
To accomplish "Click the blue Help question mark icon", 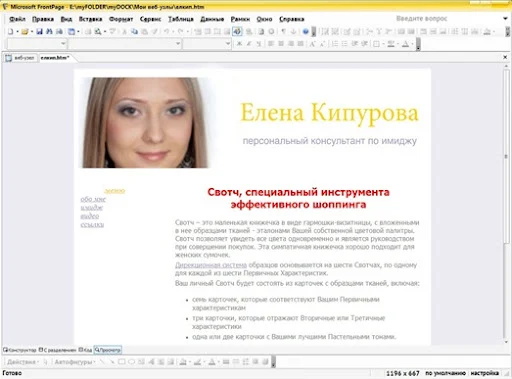I will pos(305,32).
